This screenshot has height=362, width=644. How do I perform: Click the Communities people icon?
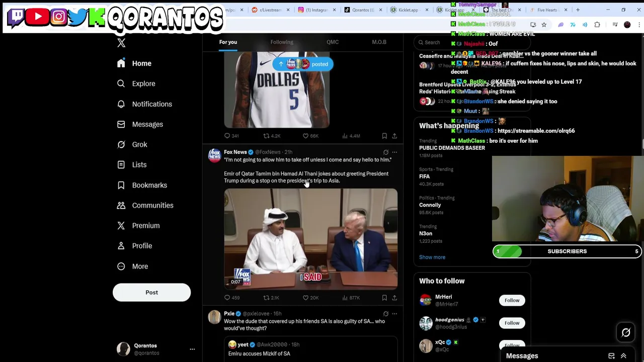(x=121, y=205)
